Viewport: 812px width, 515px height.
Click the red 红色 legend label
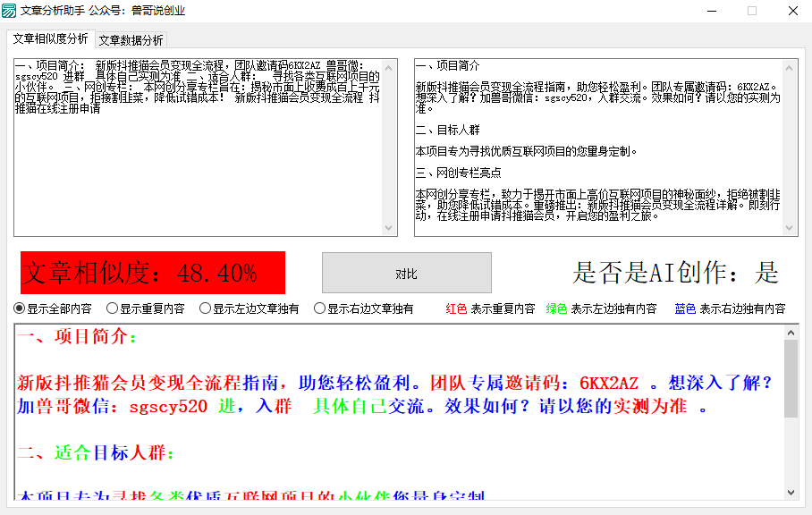[x=456, y=308]
